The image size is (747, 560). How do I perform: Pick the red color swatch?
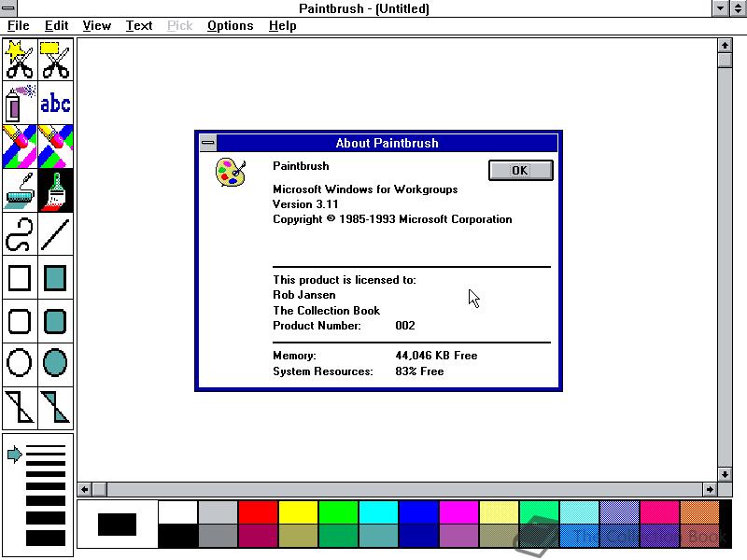click(x=258, y=511)
